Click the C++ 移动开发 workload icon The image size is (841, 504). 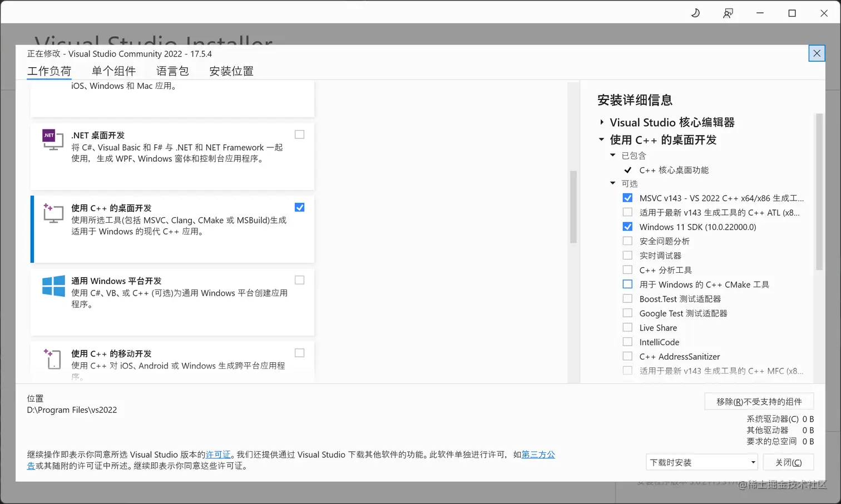tap(52, 359)
